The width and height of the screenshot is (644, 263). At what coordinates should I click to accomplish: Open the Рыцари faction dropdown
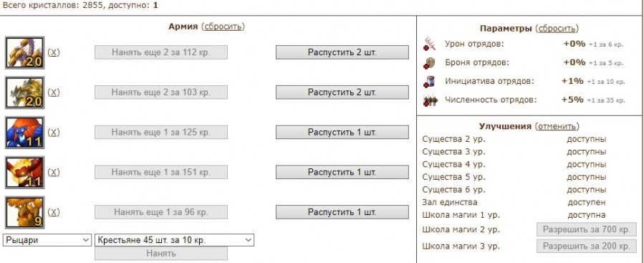(x=47, y=240)
